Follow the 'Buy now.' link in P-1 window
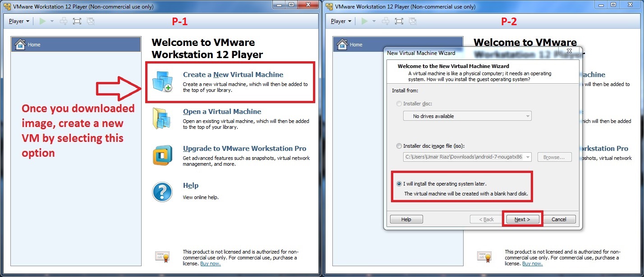This screenshot has width=644, height=277. pyautogui.click(x=211, y=263)
